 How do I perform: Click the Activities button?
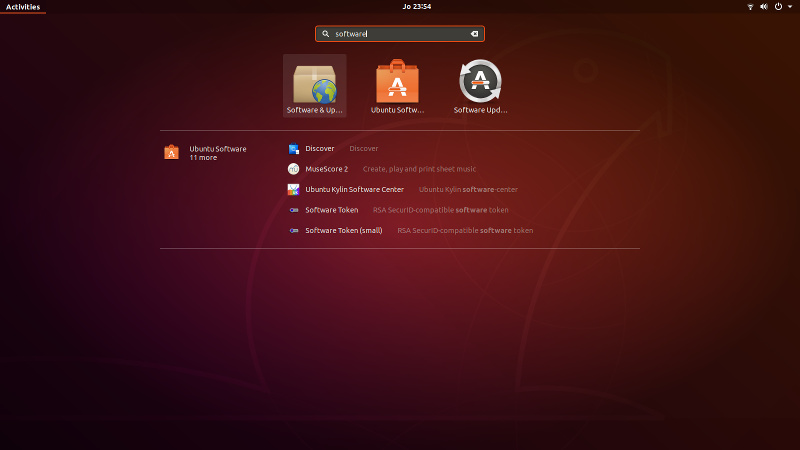click(x=23, y=7)
